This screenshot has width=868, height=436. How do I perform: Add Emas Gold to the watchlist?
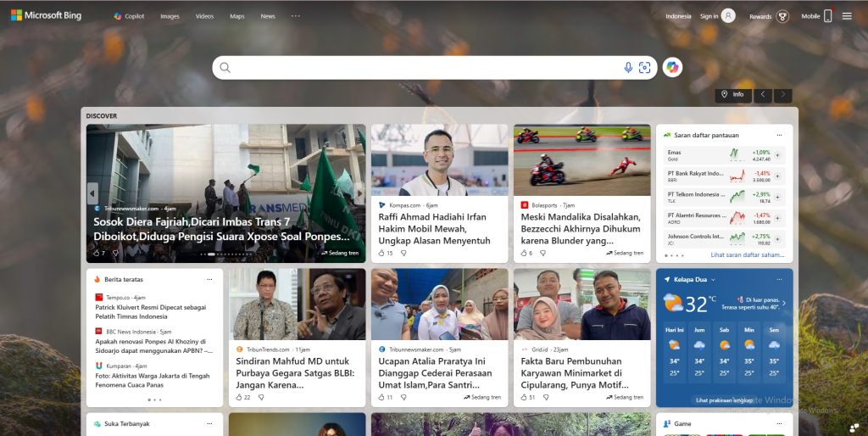[x=778, y=155]
